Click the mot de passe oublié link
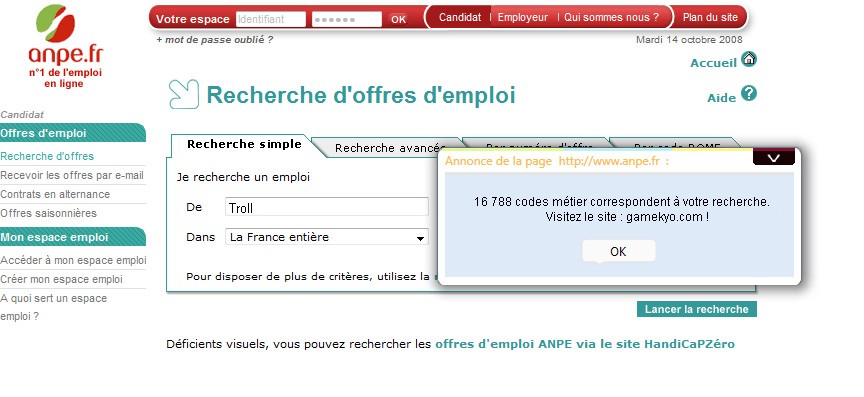This screenshot has width=864, height=397. 214,40
